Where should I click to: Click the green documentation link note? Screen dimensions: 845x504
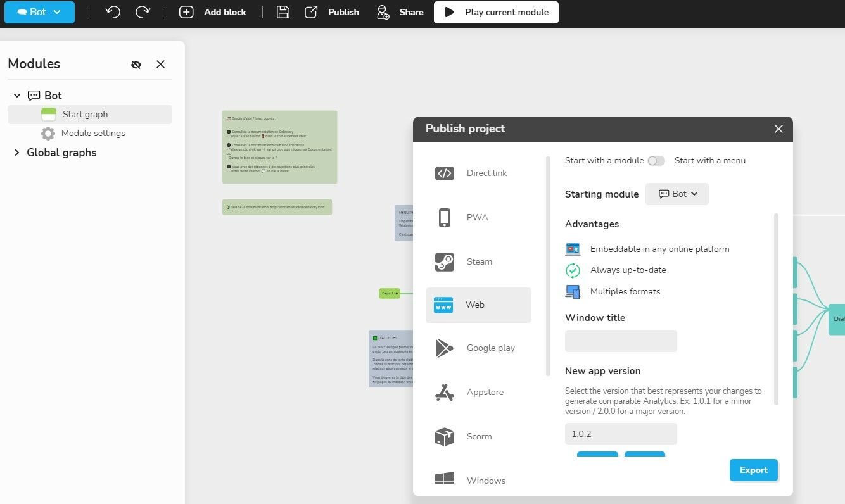(277, 207)
